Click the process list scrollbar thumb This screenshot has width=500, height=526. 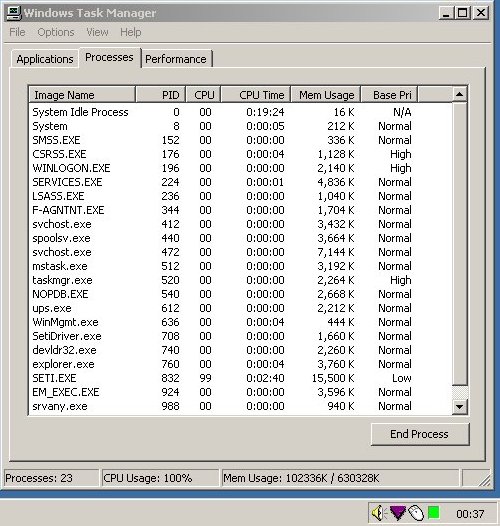click(459, 244)
